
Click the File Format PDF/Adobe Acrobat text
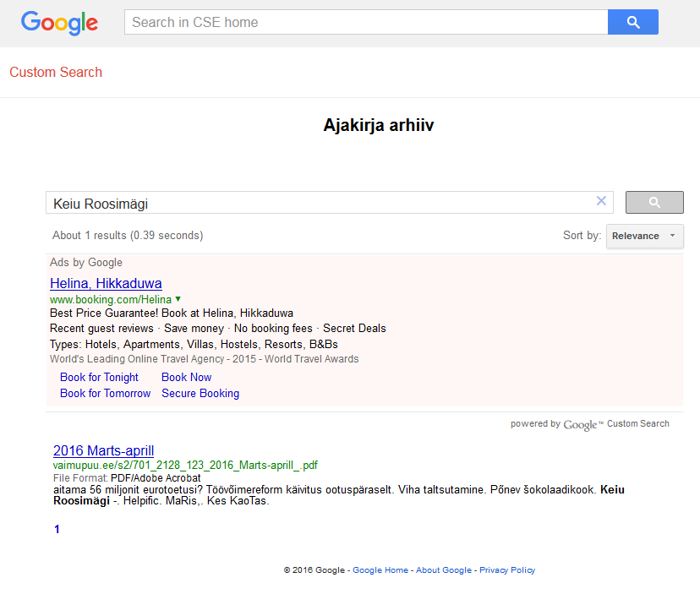pos(127,478)
